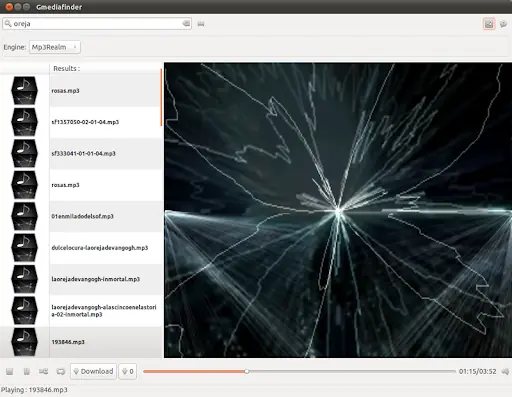Image resolution: width=512 pixels, height=397 pixels.
Task: Click the search field containing 'oreja'
Action: click(97, 24)
